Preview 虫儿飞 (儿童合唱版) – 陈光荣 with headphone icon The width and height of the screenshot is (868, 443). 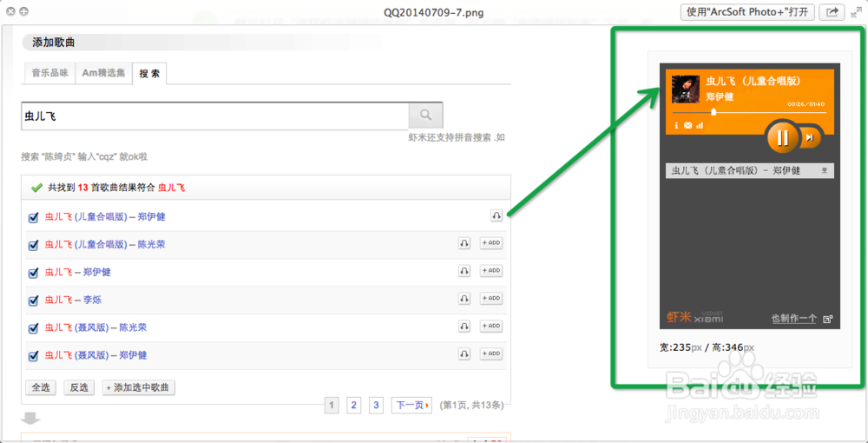point(464,243)
